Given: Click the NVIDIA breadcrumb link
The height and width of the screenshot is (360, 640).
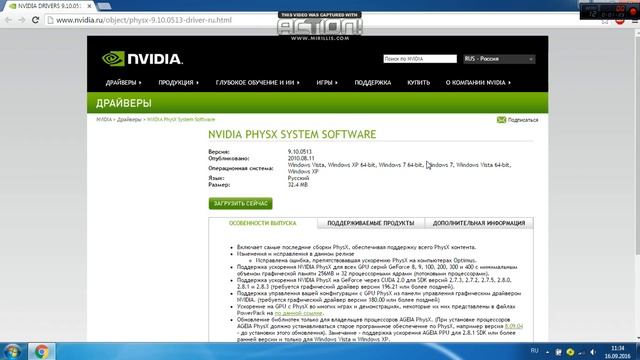Looking at the screenshot, I should [104, 120].
